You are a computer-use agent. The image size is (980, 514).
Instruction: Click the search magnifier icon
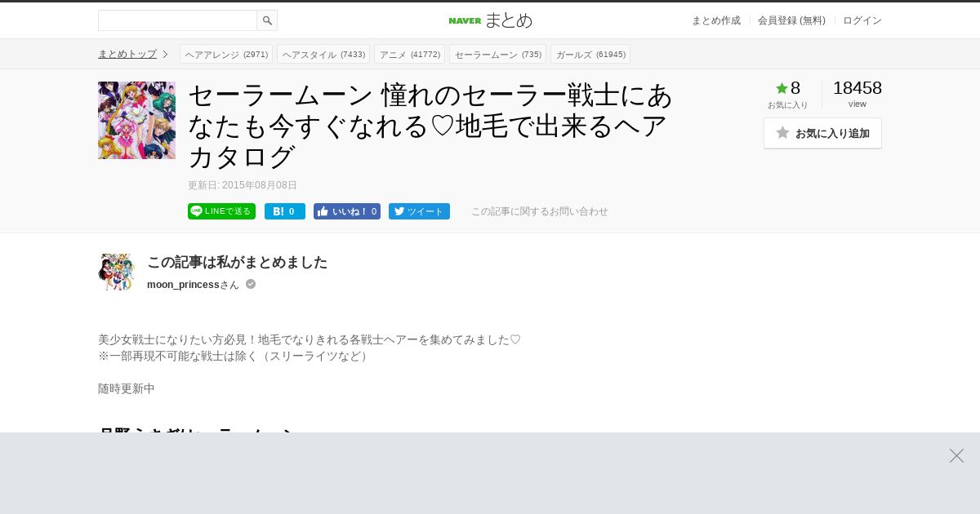[267, 20]
